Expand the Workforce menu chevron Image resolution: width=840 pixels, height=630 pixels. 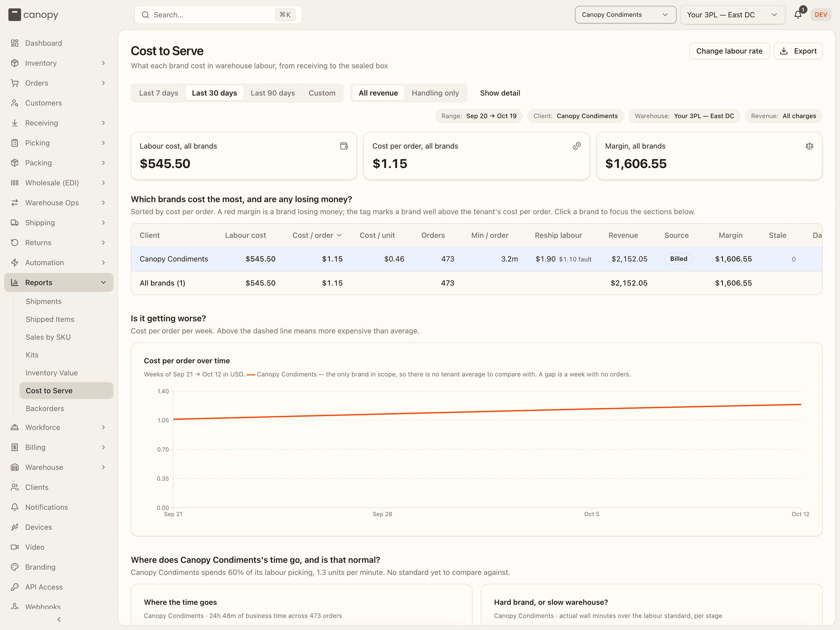(103, 427)
